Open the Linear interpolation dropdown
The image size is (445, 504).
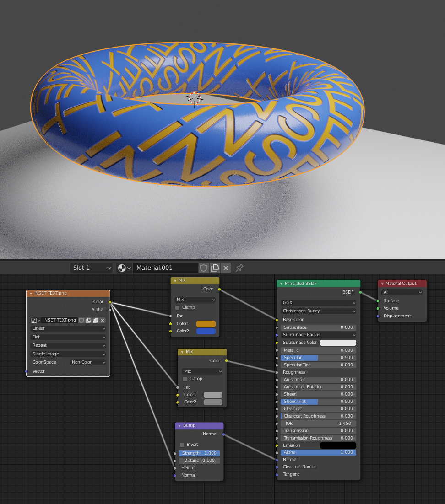click(68, 328)
